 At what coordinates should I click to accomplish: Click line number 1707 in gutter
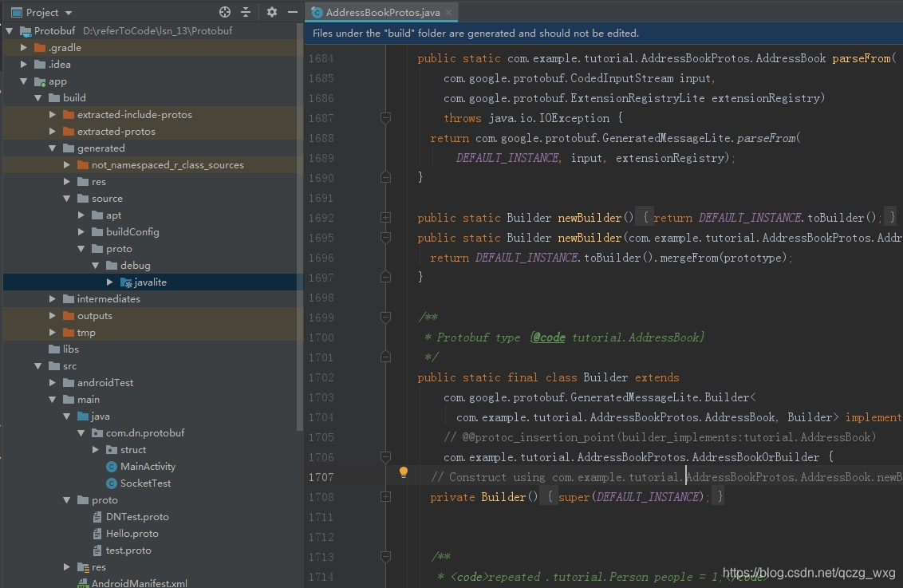click(x=321, y=477)
